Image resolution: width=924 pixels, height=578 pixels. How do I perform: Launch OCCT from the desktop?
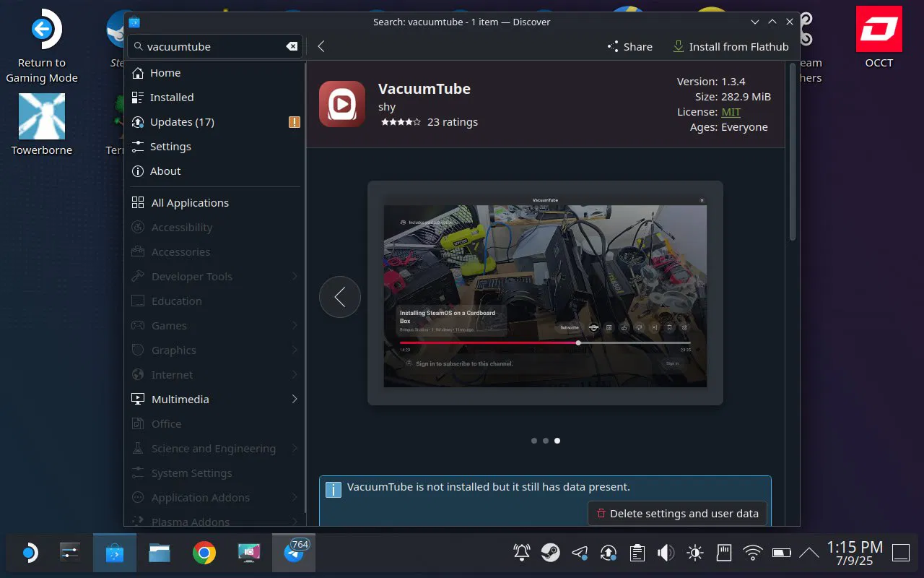point(879,38)
